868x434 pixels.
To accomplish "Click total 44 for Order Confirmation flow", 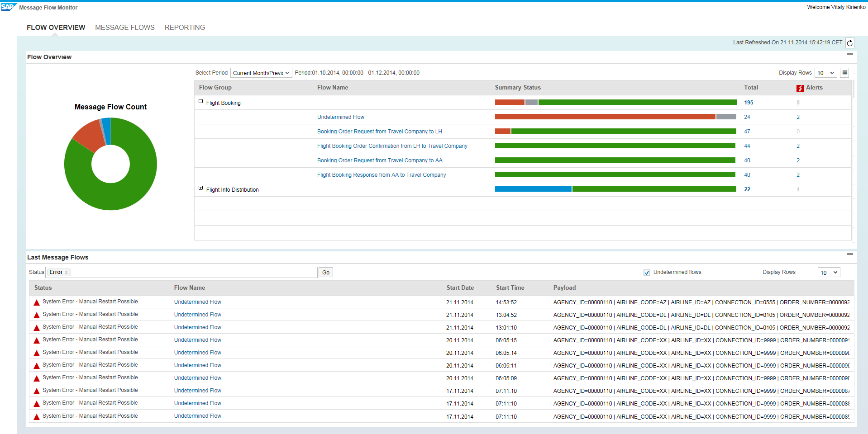I will click(747, 146).
